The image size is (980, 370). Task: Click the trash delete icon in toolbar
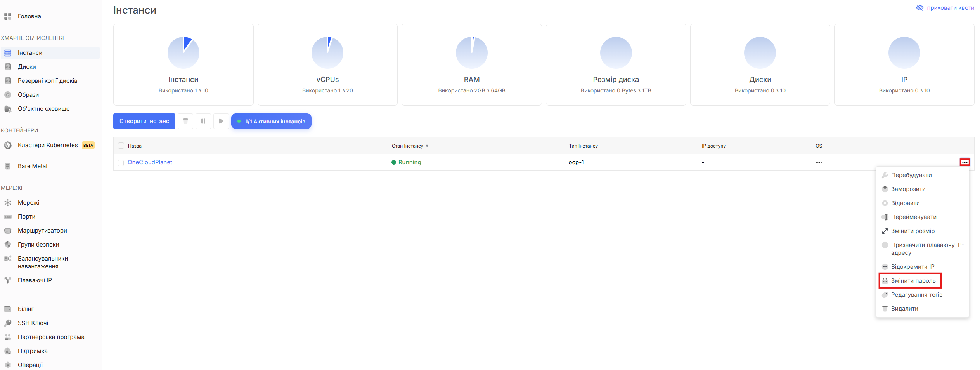[x=185, y=121]
